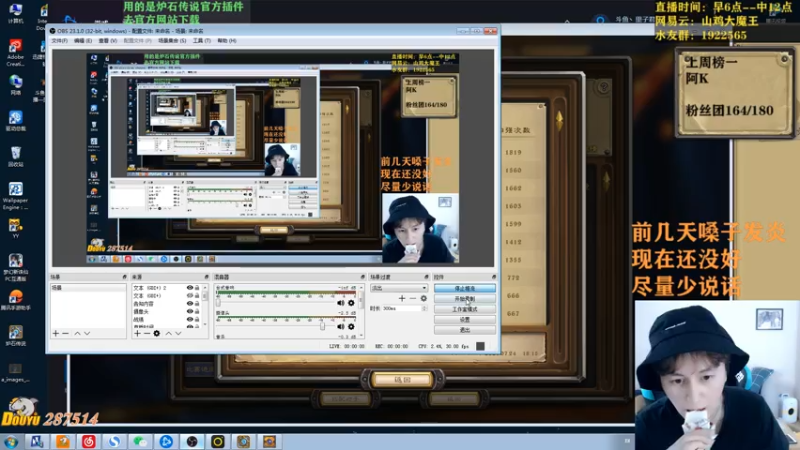
Task: Adjust transition duration 300ms stepper
Action: 424,308
